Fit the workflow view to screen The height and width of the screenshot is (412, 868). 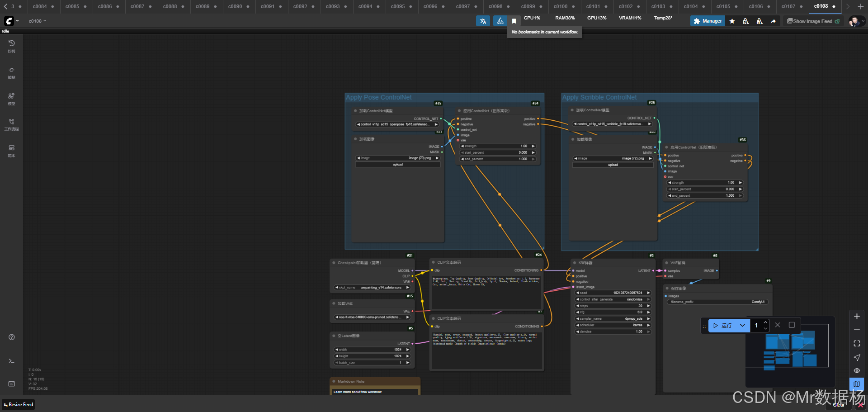click(857, 344)
